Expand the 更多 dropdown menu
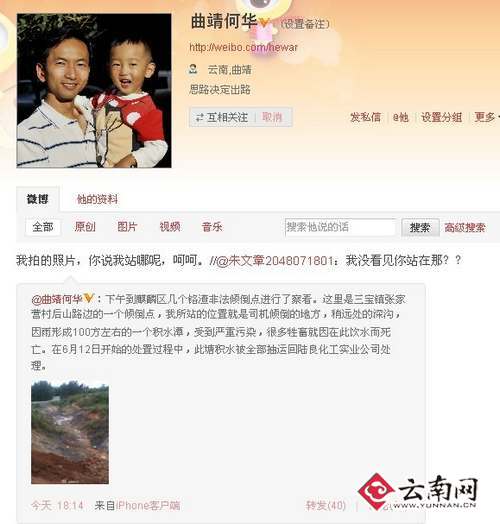The height and width of the screenshot is (524, 500). (487, 117)
